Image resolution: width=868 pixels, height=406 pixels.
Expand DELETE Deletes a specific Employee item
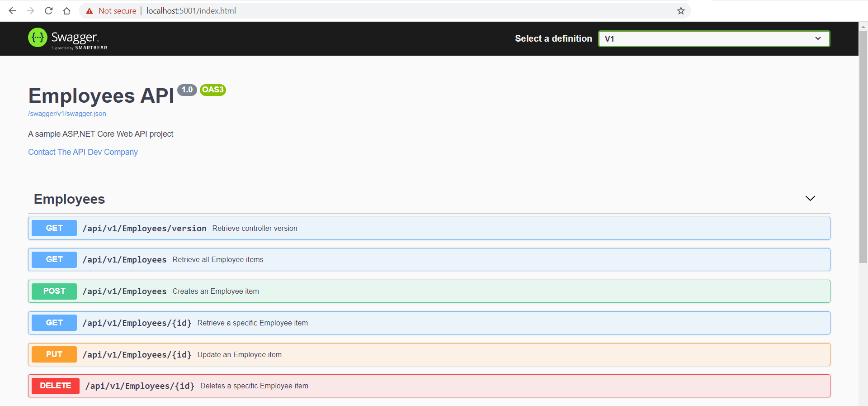[429, 386]
